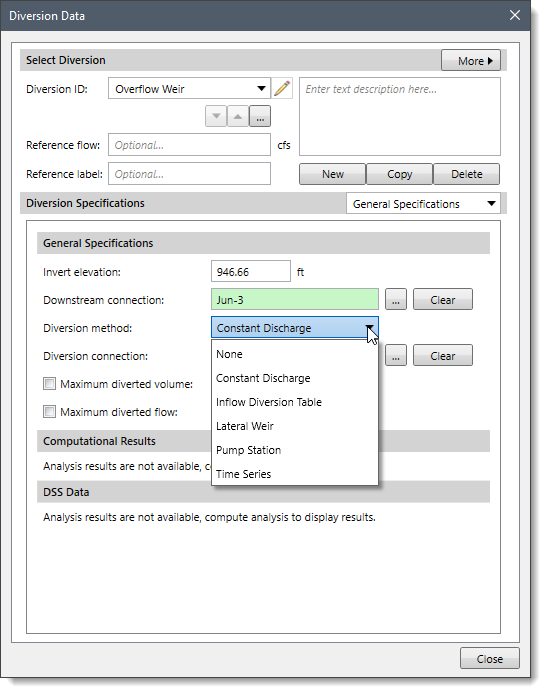Collapse the Diversion method dropdown

(x=369, y=328)
